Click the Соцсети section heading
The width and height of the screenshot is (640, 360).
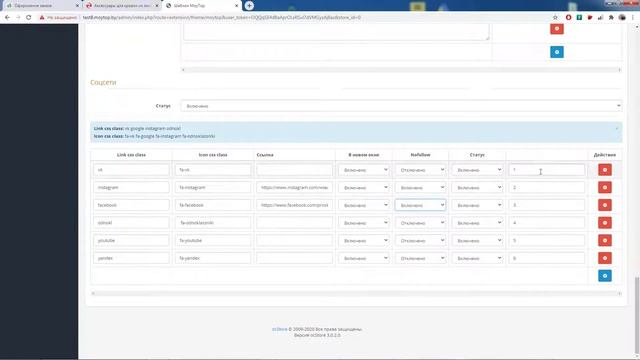click(103, 82)
